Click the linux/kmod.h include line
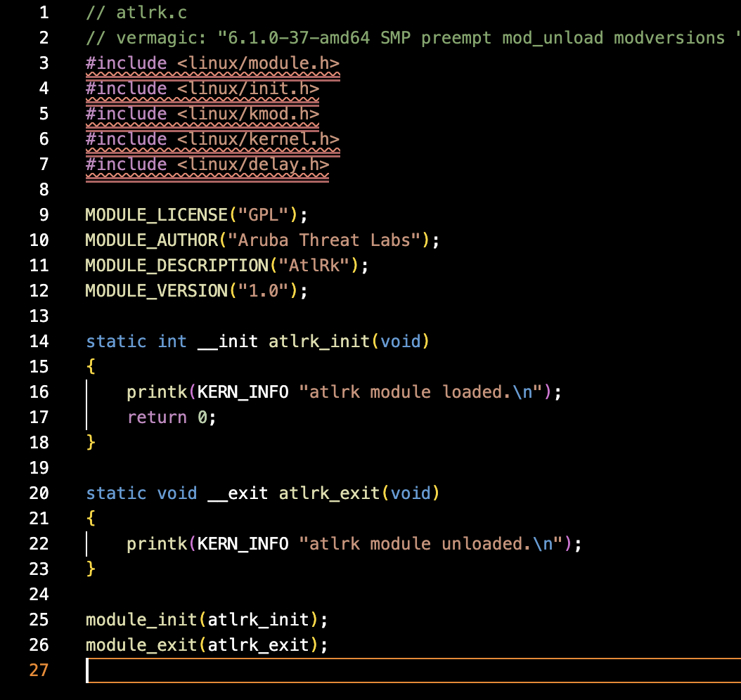This screenshot has width=741, height=700. pyautogui.click(x=202, y=114)
